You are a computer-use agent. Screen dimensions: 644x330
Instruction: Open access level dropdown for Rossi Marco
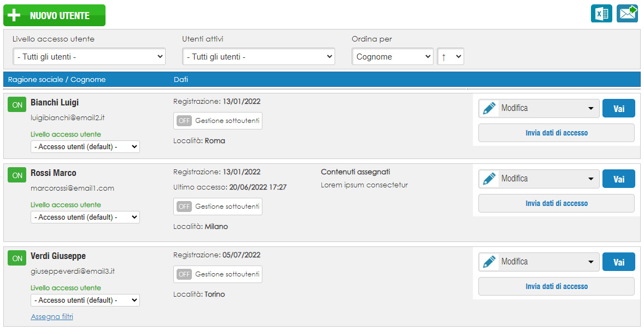[85, 217]
